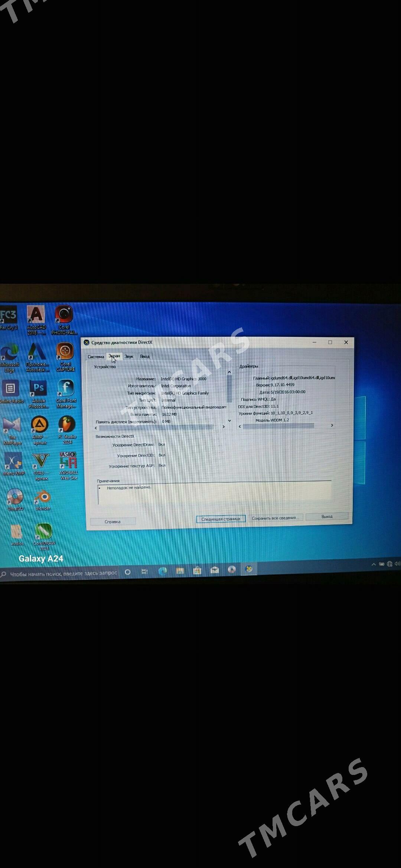The height and width of the screenshot is (868, 401).
Task: Select the Menu KMP desktop icon
Action: (x=13, y=464)
